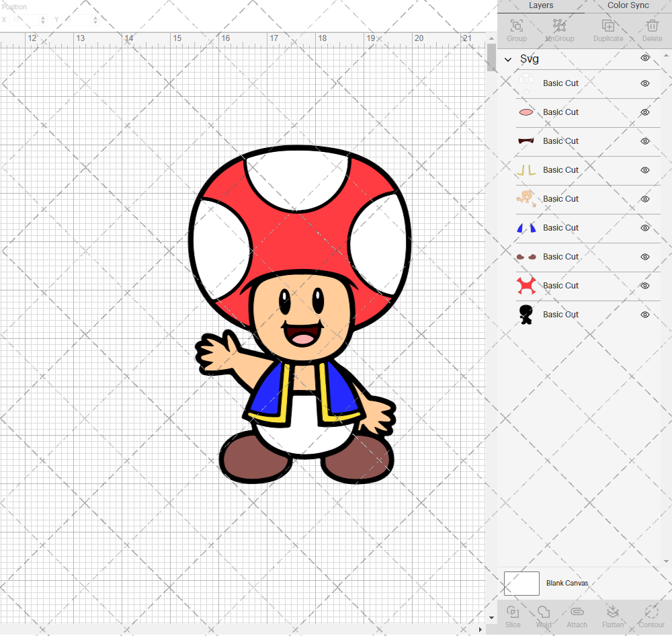Select the skin tone layer thumbnail
Image resolution: width=672 pixels, height=636 pixels.
point(526,199)
